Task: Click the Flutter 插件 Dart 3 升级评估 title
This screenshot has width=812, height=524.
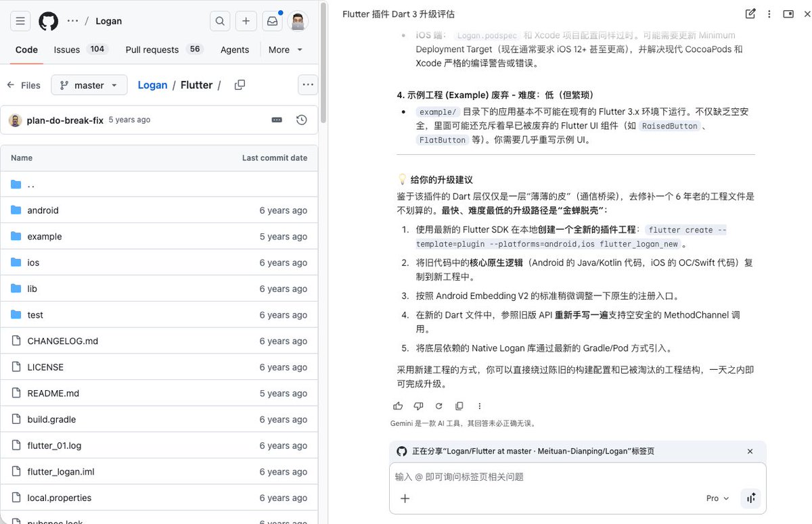Action: [x=399, y=14]
